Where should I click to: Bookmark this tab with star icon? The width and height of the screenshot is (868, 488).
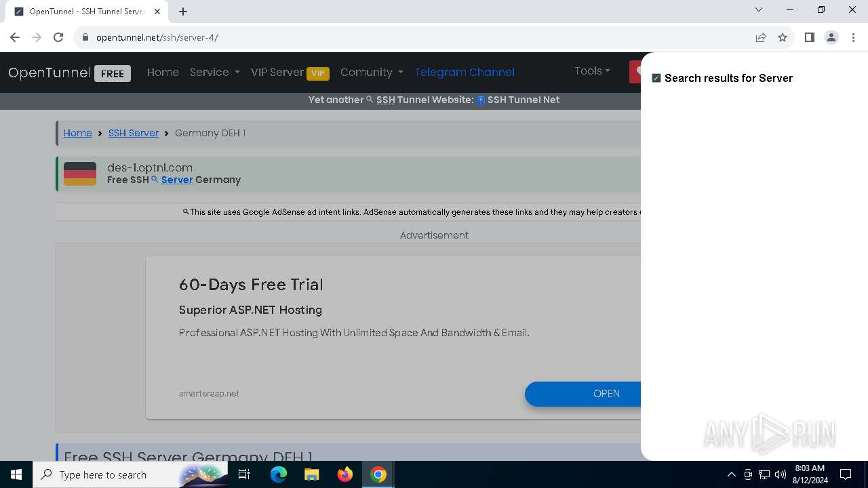point(783,37)
